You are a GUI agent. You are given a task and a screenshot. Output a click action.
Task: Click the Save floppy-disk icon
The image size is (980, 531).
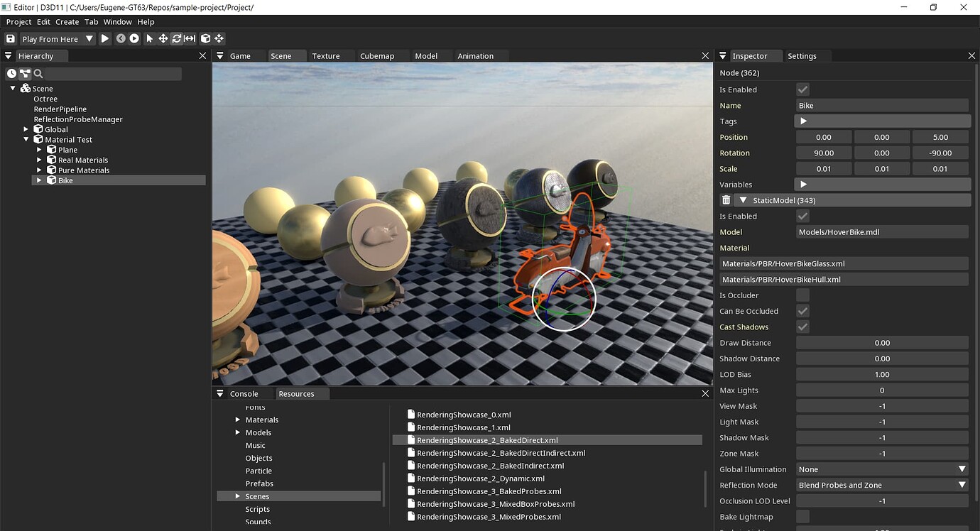click(x=10, y=39)
